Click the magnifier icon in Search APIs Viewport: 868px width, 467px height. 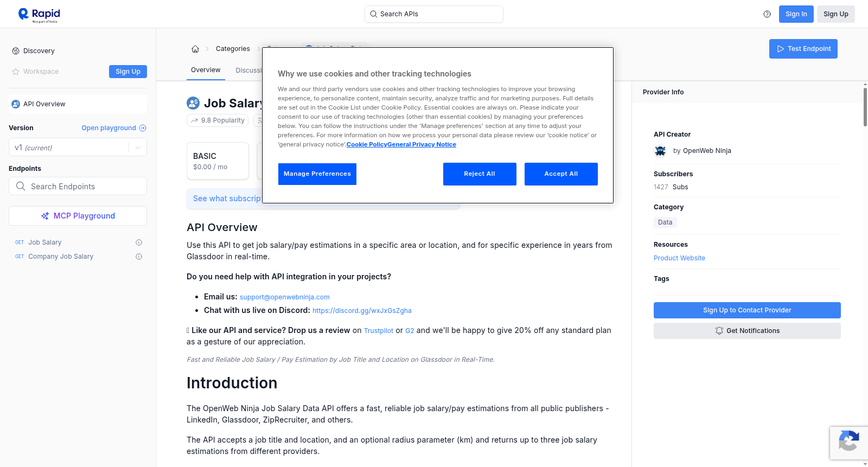tap(374, 14)
